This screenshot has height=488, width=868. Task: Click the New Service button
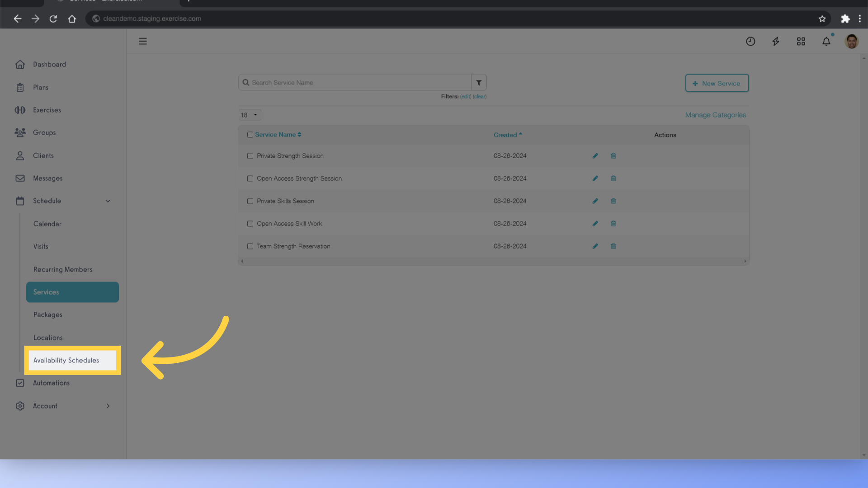coord(717,83)
